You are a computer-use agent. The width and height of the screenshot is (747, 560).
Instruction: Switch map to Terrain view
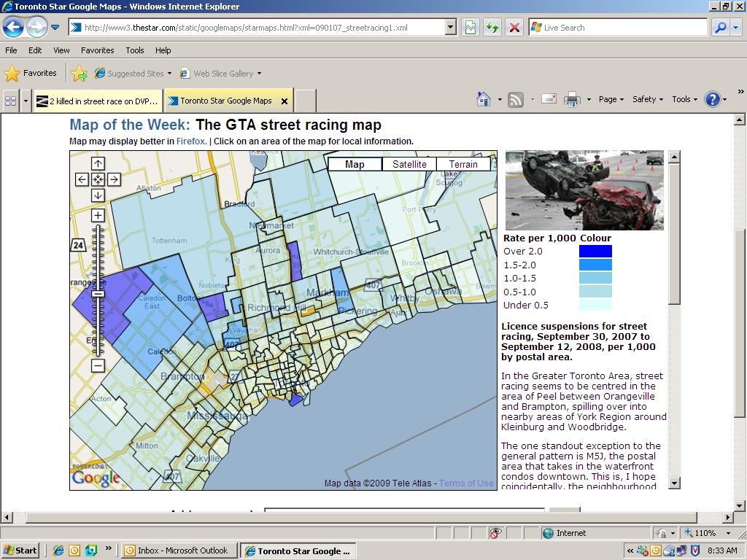click(463, 164)
